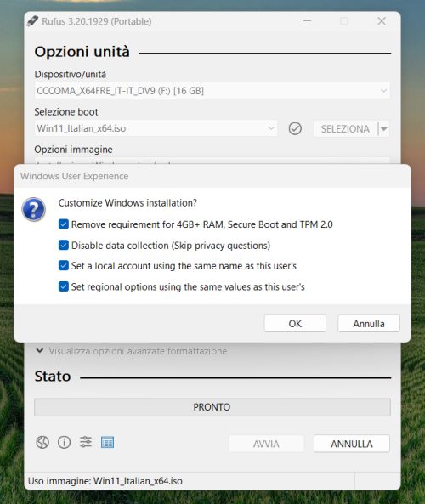Open Rufus settings sliders icon
Viewport: 425px width, 504px height.
[86, 442]
